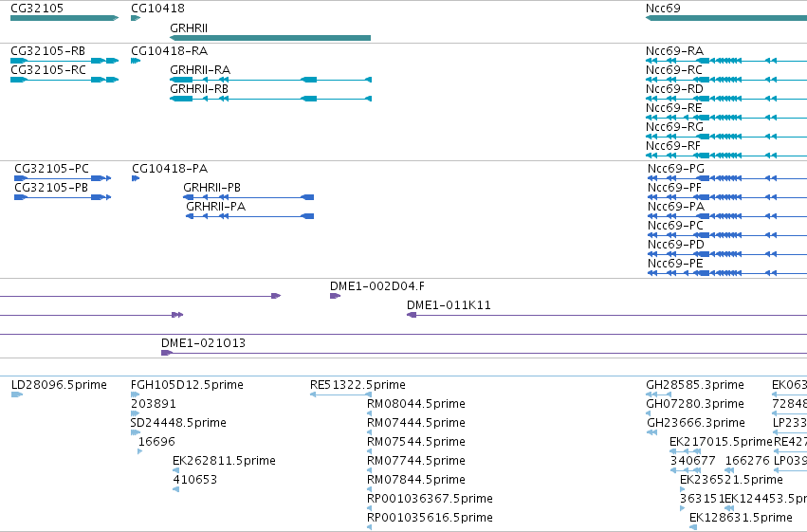This screenshot has width=807, height=532.
Task: Select transcript CG32105-RC
Action: 48,70
